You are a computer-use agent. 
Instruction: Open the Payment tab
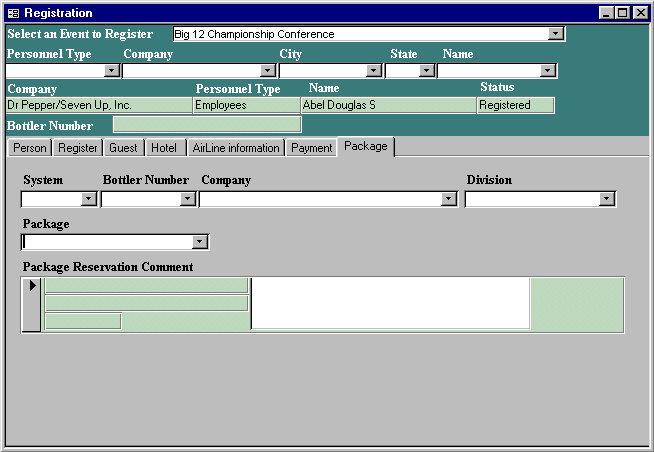click(312, 148)
